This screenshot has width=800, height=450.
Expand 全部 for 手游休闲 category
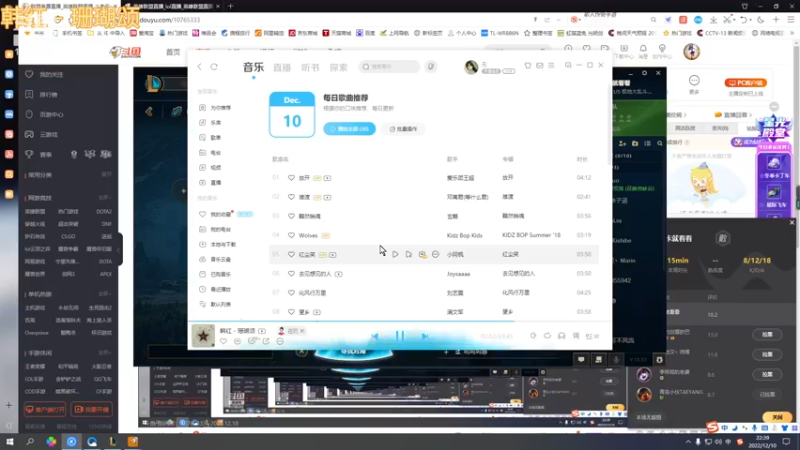(105, 353)
